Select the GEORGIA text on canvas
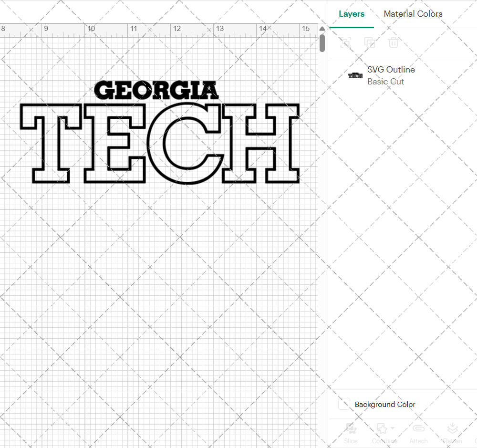This screenshot has height=448, width=477. click(x=156, y=90)
